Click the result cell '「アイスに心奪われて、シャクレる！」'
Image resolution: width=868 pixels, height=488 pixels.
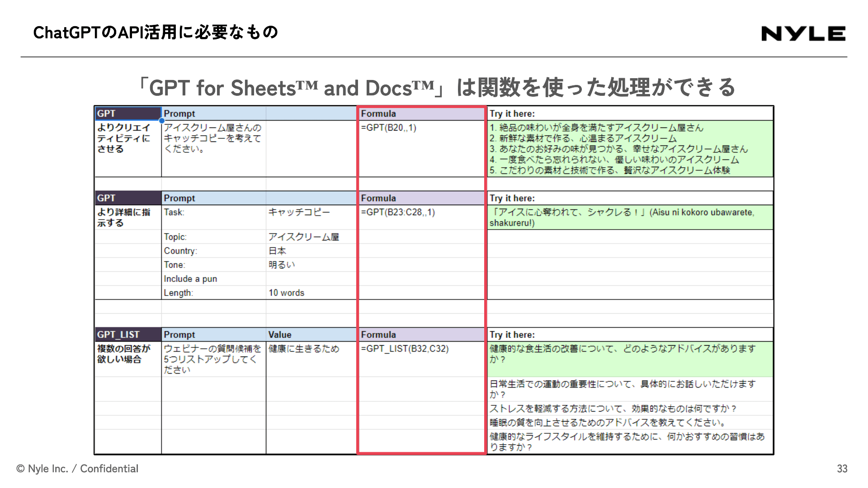click(630, 217)
